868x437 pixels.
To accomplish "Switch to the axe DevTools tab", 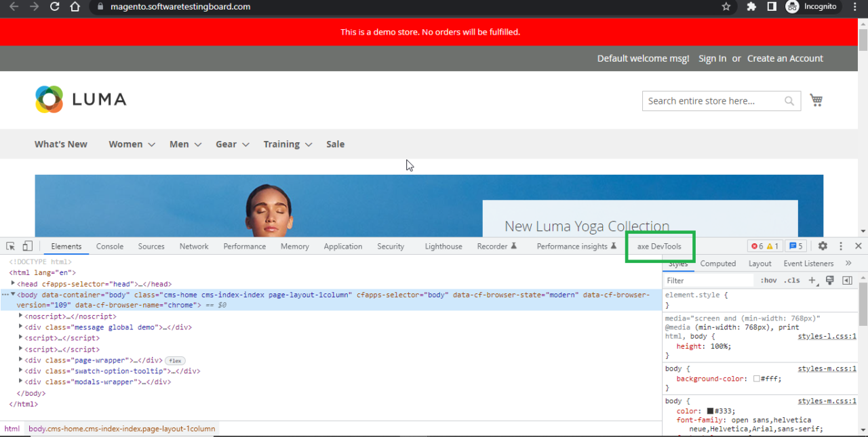I will [659, 247].
